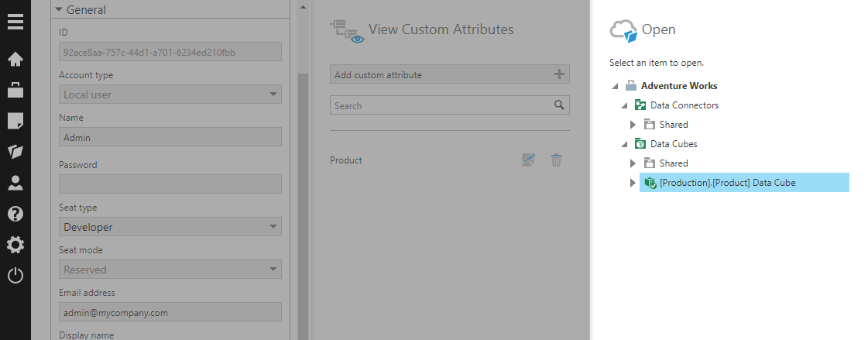The width and height of the screenshot is (868, 340).
Task: Click the account panel vertical scrollbar thumb
Action: pyautogui.click(x=303, y=206)
